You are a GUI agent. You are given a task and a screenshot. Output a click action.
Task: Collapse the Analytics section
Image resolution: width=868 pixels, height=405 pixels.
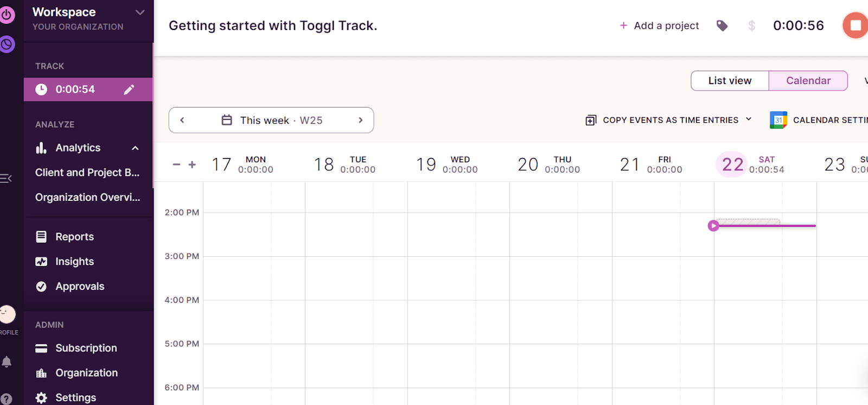coord(135,147)
